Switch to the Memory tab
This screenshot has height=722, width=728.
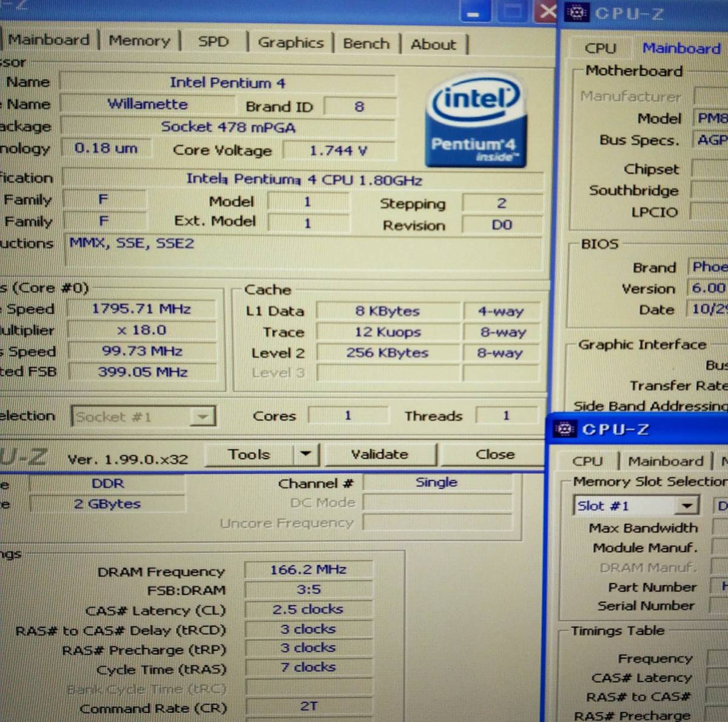tap(140, 41)
